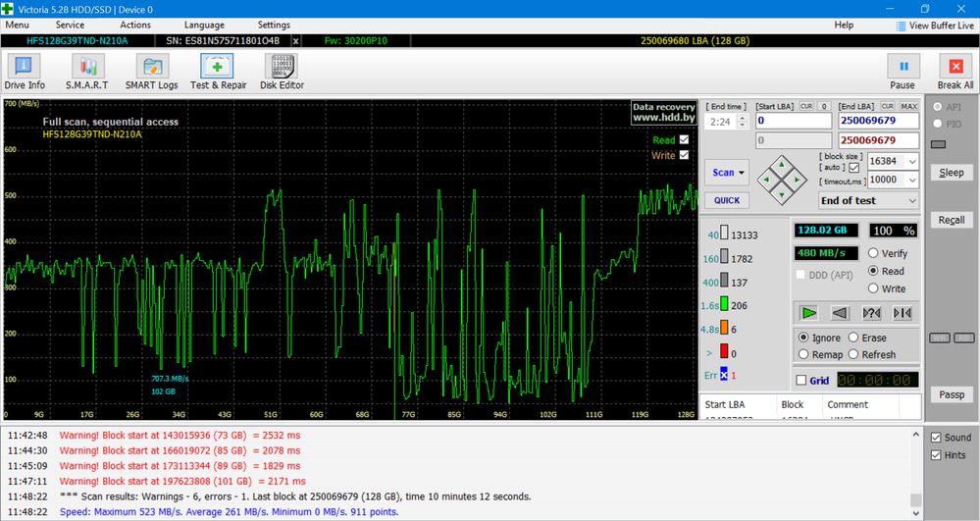980x521 pixels.
Task: Click the reverse scan arrow button
Action: (x=840, y=313)
